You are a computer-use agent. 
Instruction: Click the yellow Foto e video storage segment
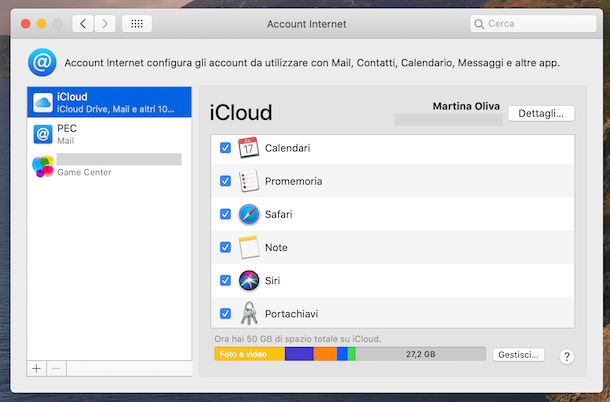coord(249,354)
